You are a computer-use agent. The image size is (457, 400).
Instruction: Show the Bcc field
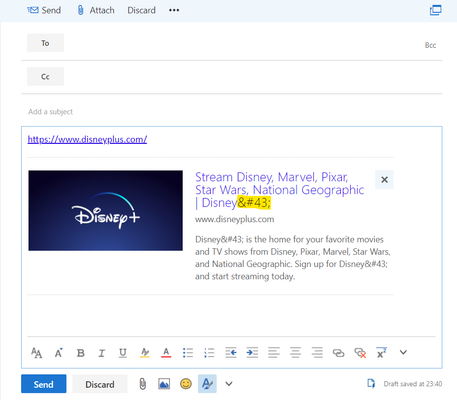pos(430,45)
